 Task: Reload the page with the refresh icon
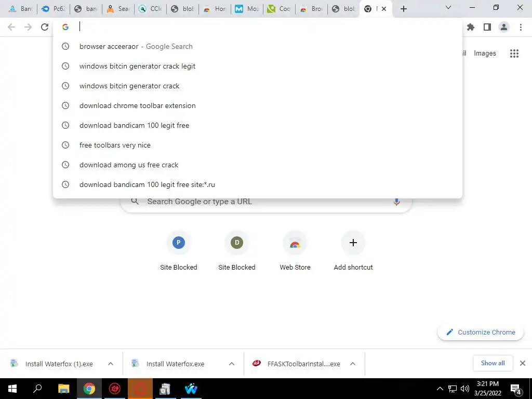(x=45, y=27)
